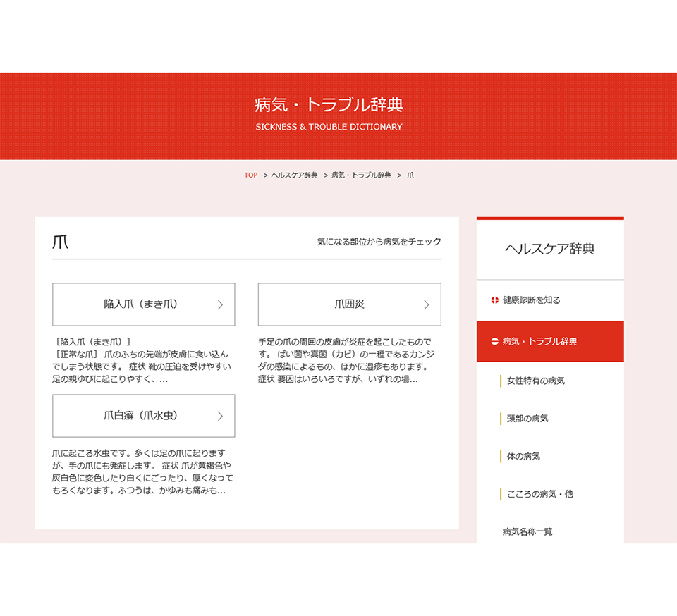Click the 爪囲炎 description paragraph
The height and width of the screenshot is (616, 677).
(x=346, y=361)
